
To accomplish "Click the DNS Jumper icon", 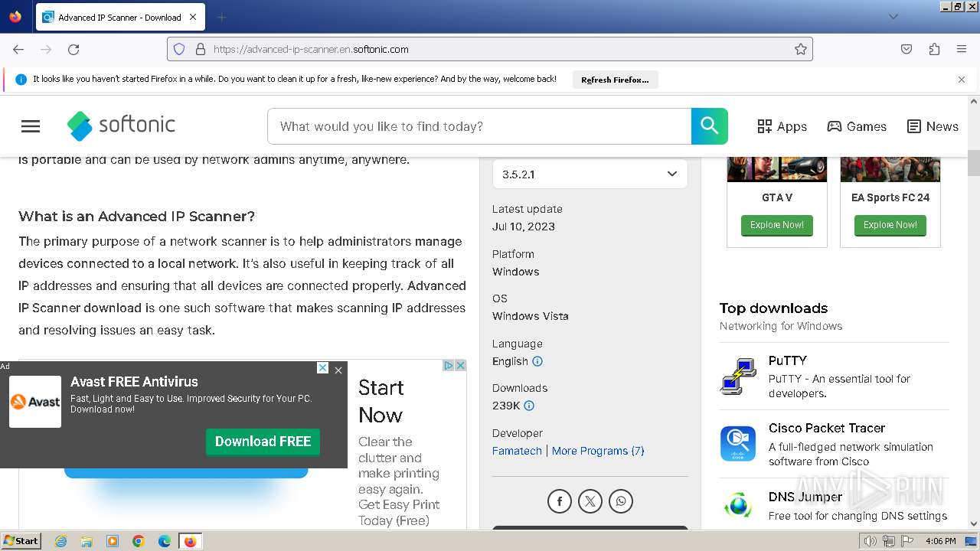I will point(738,507).
